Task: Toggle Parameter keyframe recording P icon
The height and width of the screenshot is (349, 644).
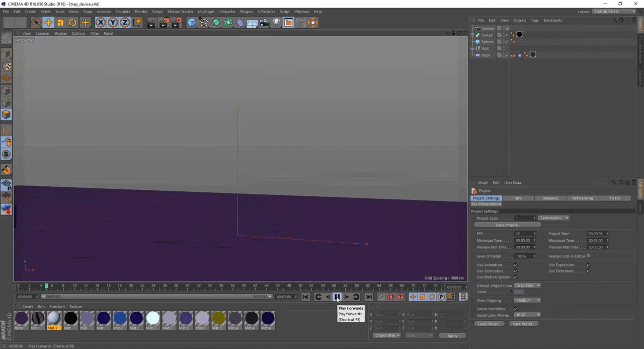Action: [441, 297]
